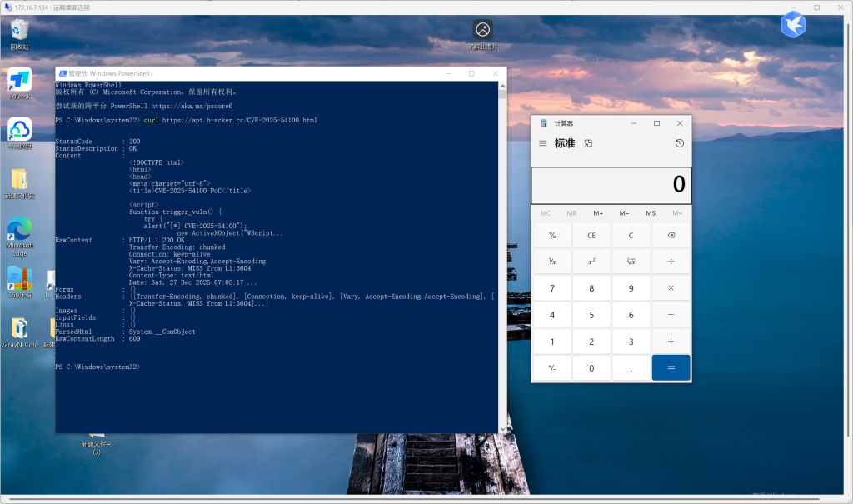Screen dimensions: 853x504
Task: Open the calculator hamburger navigation menu
Action: tap(543, 143)
